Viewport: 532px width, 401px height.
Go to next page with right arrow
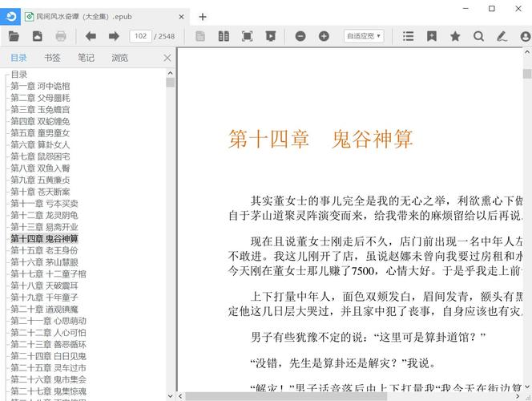[x=114, y=36]
